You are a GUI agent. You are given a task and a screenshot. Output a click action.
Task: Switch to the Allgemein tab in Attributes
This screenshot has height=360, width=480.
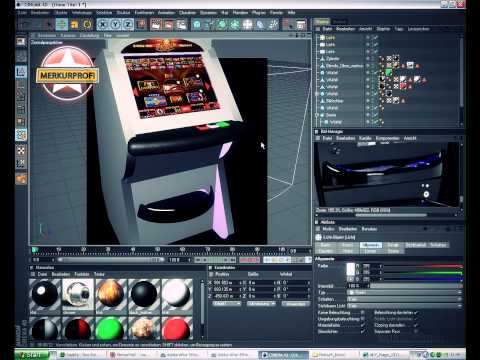coord(371,245)
